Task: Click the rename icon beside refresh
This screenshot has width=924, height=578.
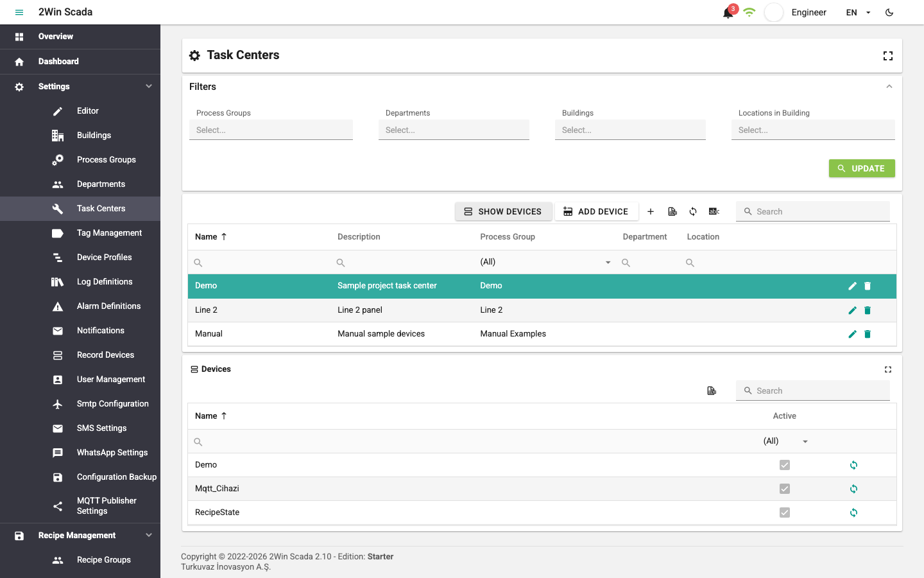Action: (x=714, y=211)
